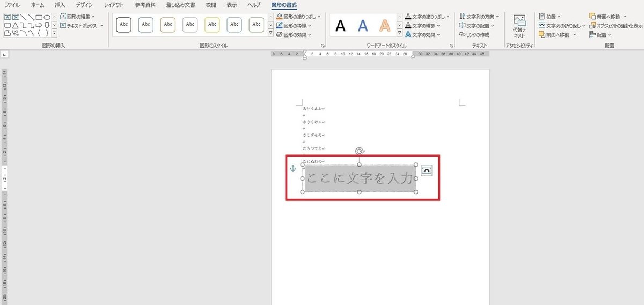Click the ruler tab selector at the ruler corner

point(4,54)
